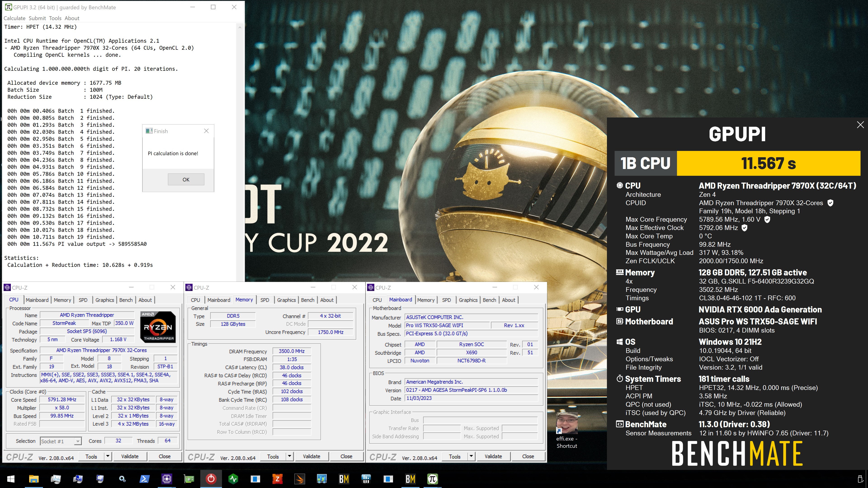Close the BenchMate GPUPI result overlay
868x488 pixels.
[x=860, y=125]
